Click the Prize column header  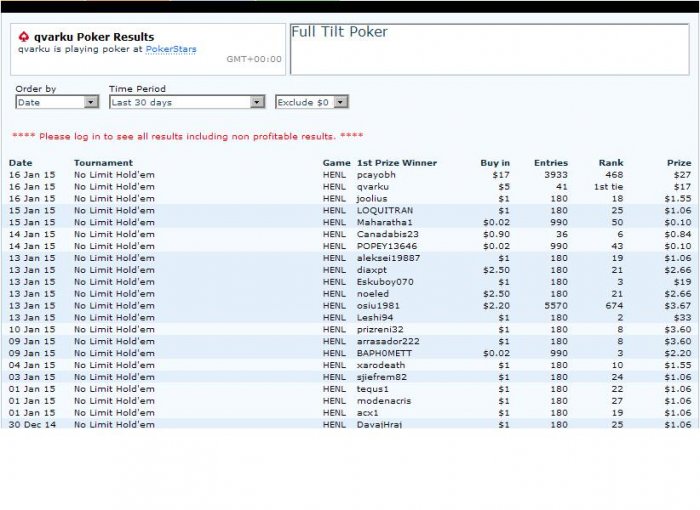click(679, 163)
